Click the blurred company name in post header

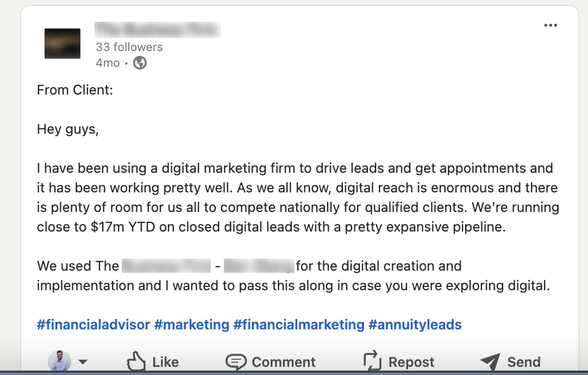pos(157,30)
